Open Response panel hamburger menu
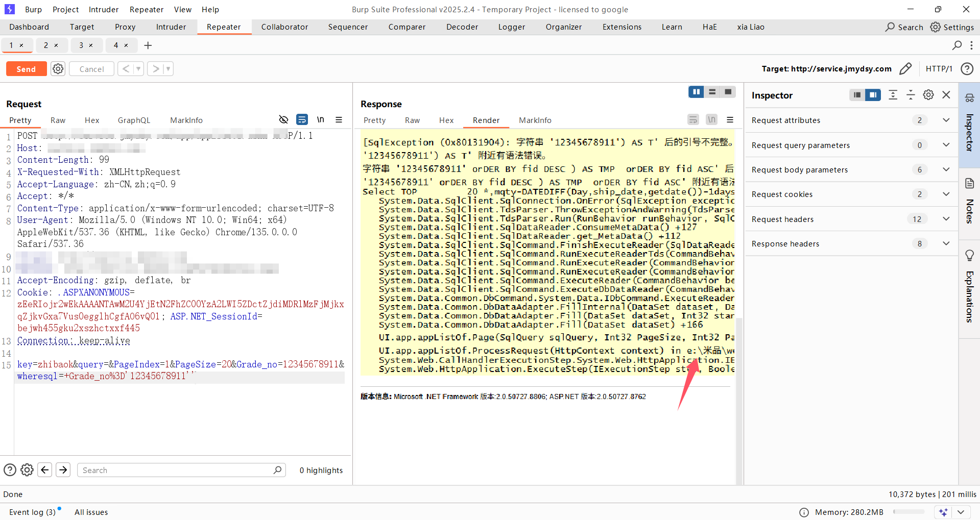 [730, 119]
